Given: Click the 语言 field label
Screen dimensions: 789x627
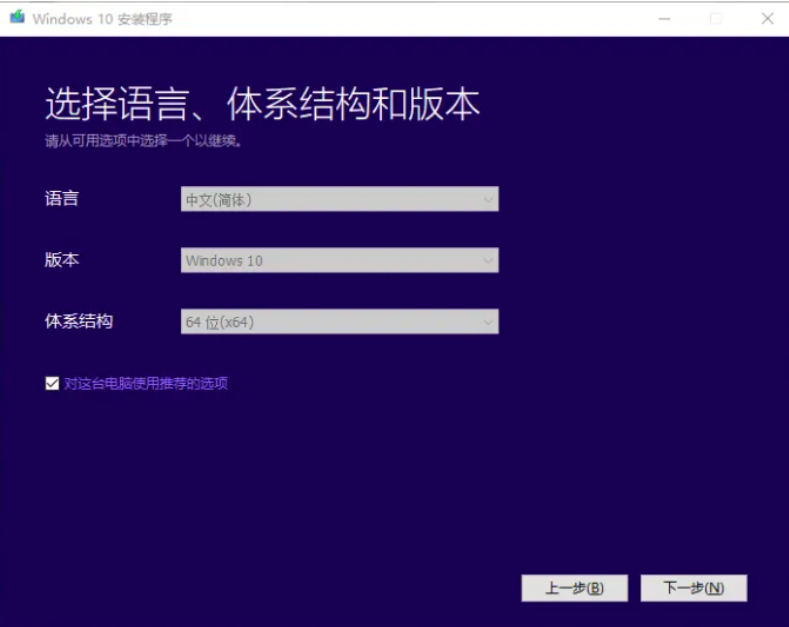Looking at the screenshot, I should click(62, 199).
